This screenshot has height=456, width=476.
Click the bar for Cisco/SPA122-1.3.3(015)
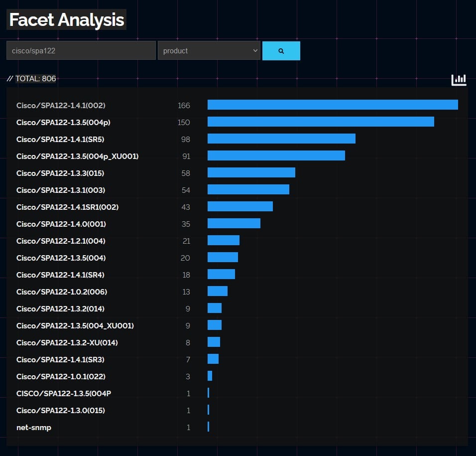(x=251, y=172)
